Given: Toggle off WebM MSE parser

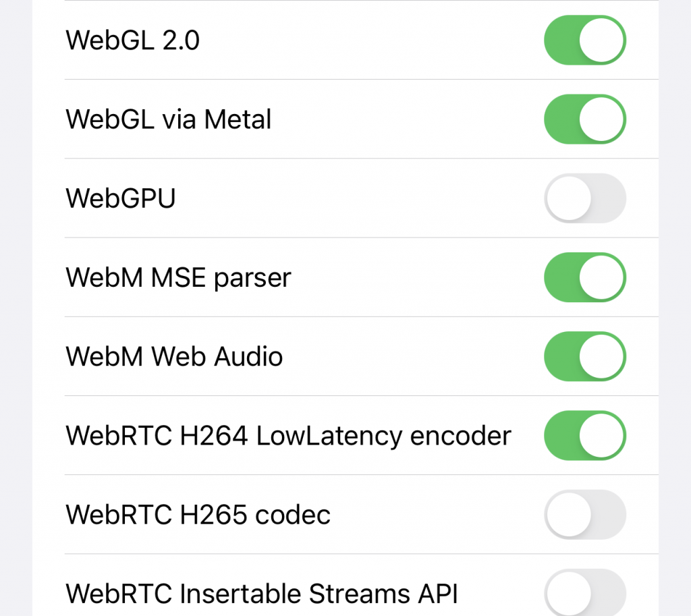Looking at the screenshot, I should point(584,277).
